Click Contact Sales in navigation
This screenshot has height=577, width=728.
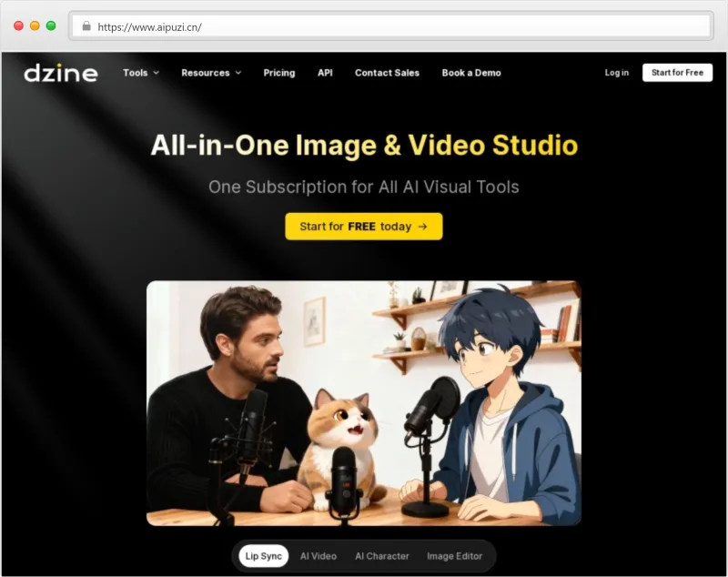(x=387, y=73)
